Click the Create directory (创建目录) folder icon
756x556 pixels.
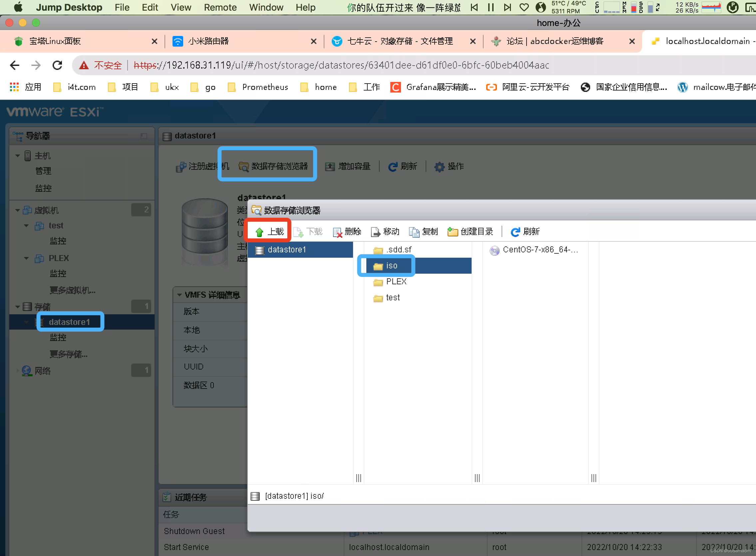click(x=452, y=232)
